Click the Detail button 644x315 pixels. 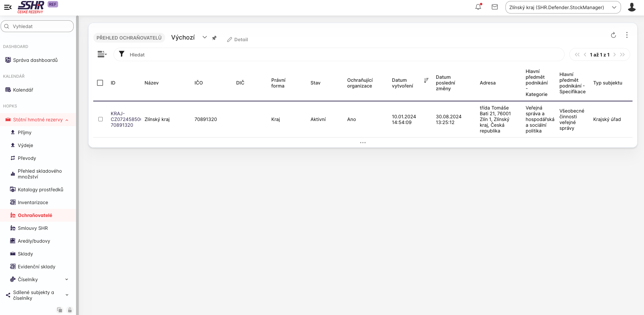tap(238, 40)
